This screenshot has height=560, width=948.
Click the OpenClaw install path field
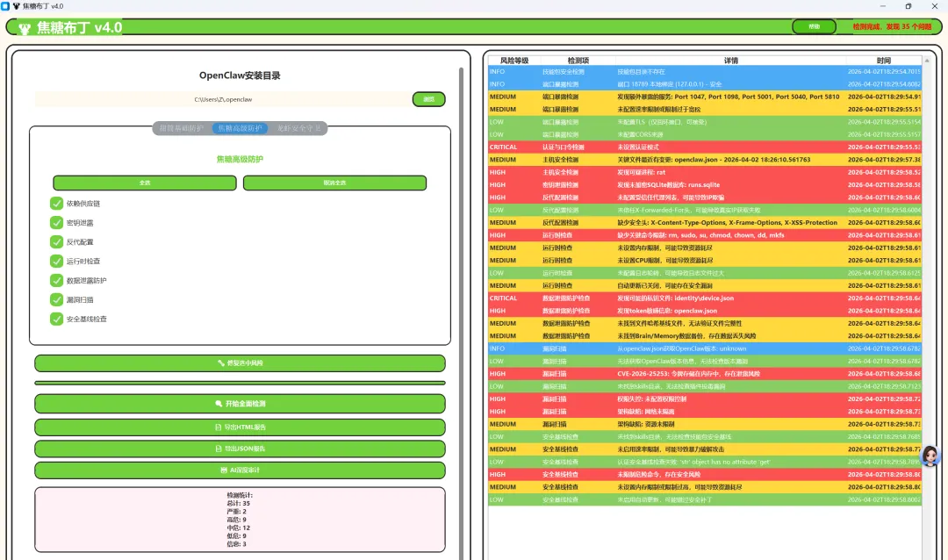pyautogui.click(x=223, y=99)
